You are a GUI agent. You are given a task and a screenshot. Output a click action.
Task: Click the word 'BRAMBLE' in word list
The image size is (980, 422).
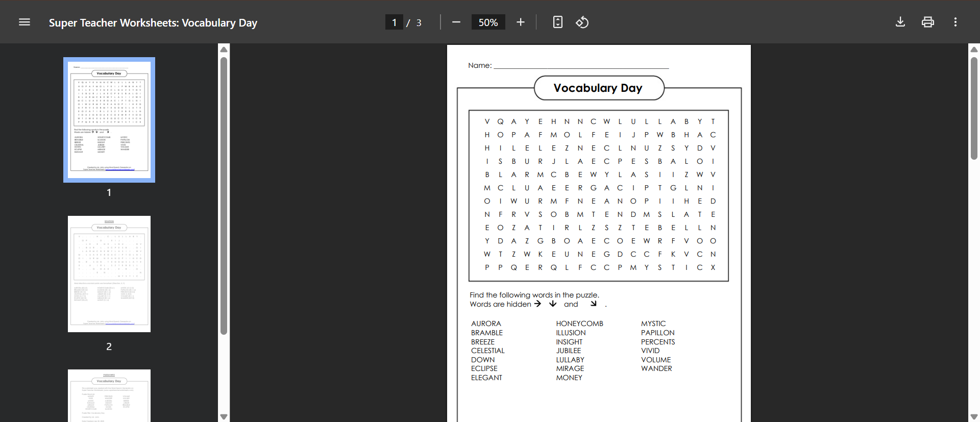[487, 333]
